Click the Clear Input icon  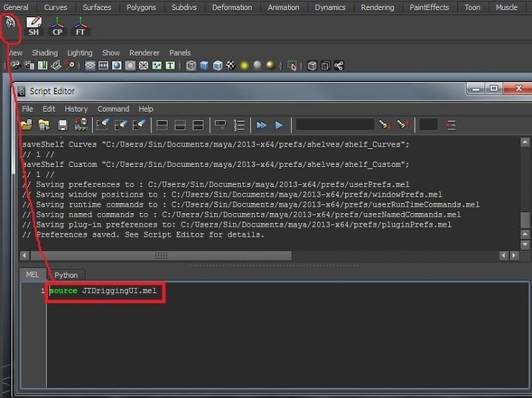tap(121, 125)
